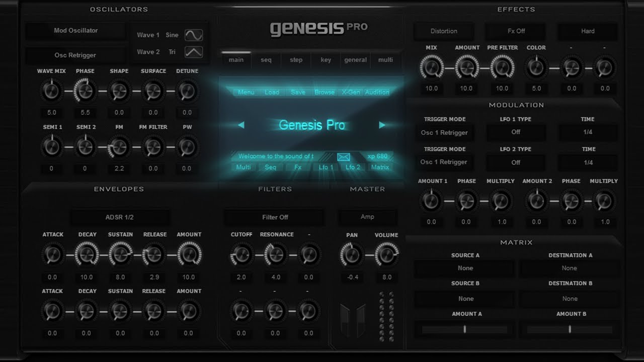Click the Browse button
This screenshot has height=362, width=644.
point(325,93)
